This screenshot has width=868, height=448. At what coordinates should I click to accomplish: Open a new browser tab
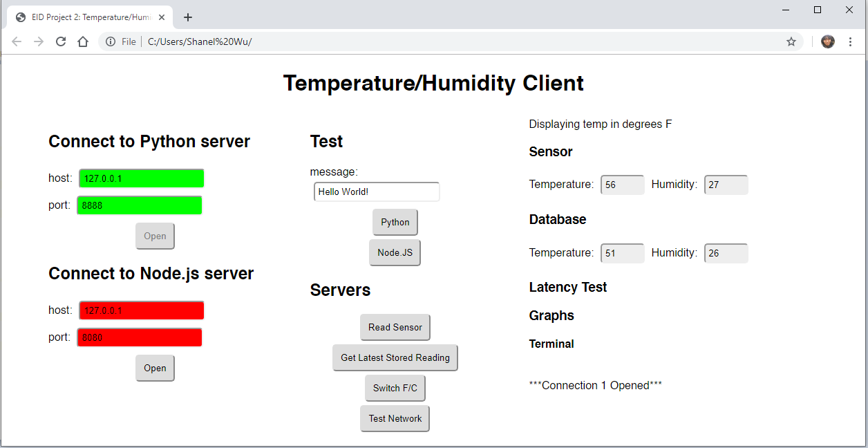pos(188,17)
